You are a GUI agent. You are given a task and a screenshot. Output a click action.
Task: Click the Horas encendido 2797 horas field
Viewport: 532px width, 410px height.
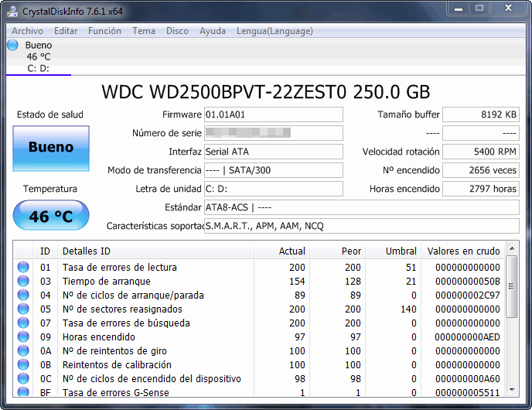pos(481,189)
